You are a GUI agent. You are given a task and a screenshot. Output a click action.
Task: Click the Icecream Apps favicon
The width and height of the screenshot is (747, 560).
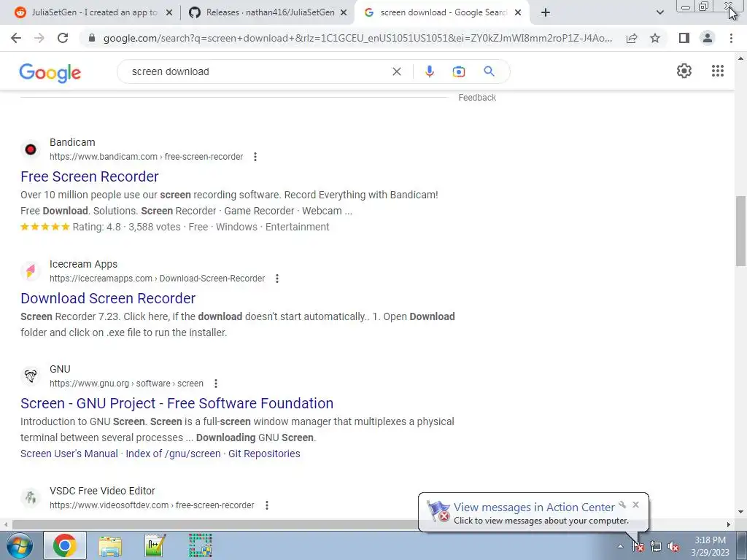pos(31,271)
